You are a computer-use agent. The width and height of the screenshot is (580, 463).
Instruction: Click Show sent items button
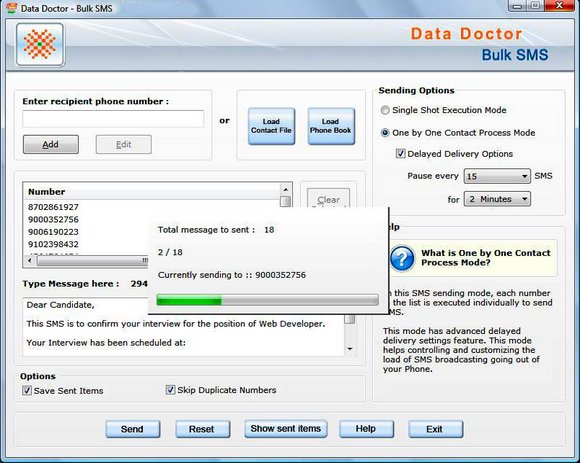tap(286, 429)
